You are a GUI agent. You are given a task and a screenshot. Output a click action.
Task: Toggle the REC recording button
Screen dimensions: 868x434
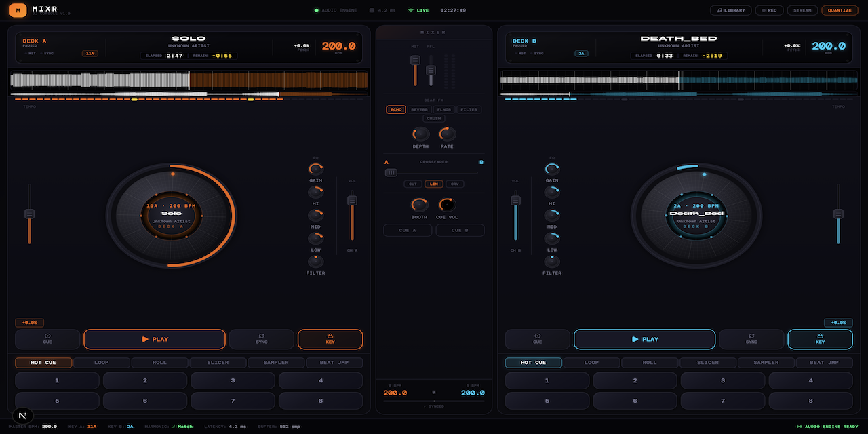point(769,10)
